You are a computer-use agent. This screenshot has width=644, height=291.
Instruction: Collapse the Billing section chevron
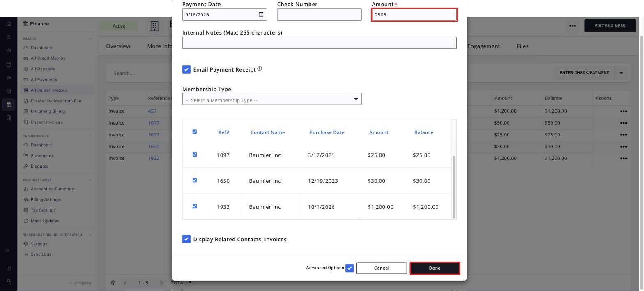pos(90,39)
